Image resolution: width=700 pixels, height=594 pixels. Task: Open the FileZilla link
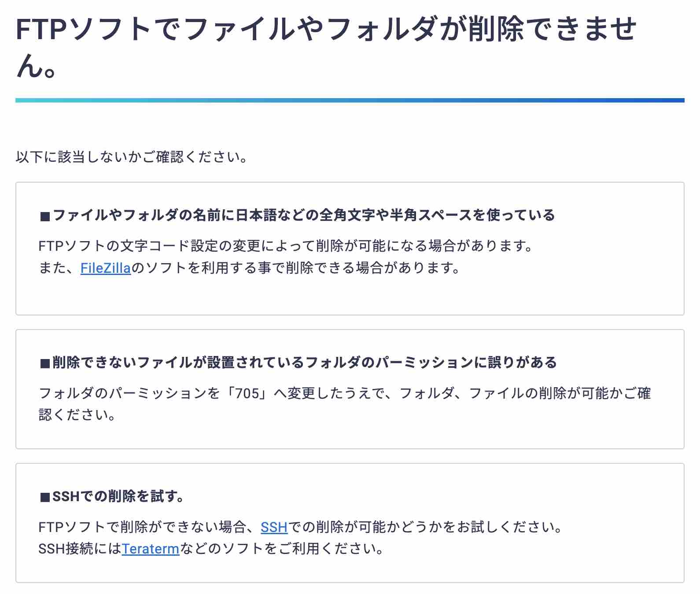(x=106, y=268)
